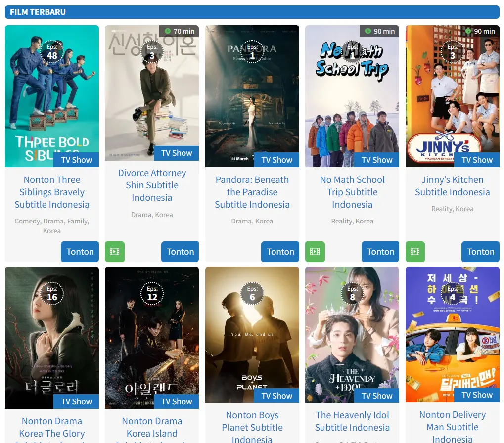Viewport: 504px width, 443px height.
Task: Click the green trailer icon under Divorce Attorney Shin
Action: point(115,252)
